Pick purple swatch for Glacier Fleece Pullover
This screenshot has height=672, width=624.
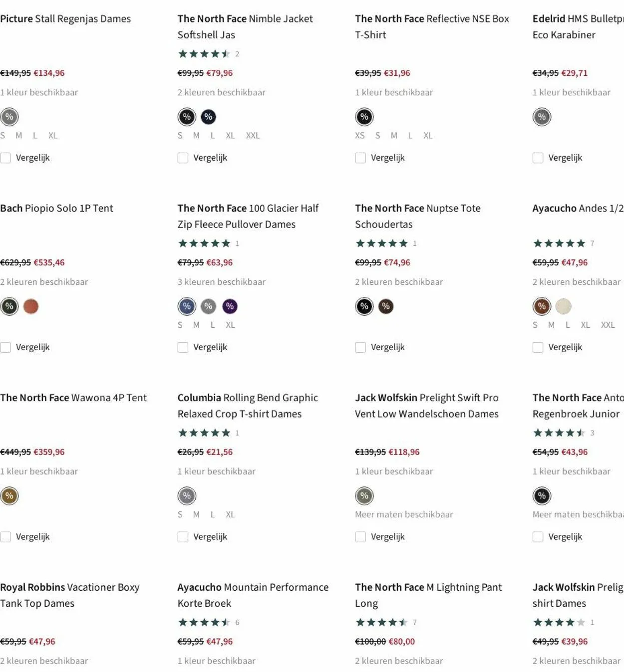click(230, 306)
